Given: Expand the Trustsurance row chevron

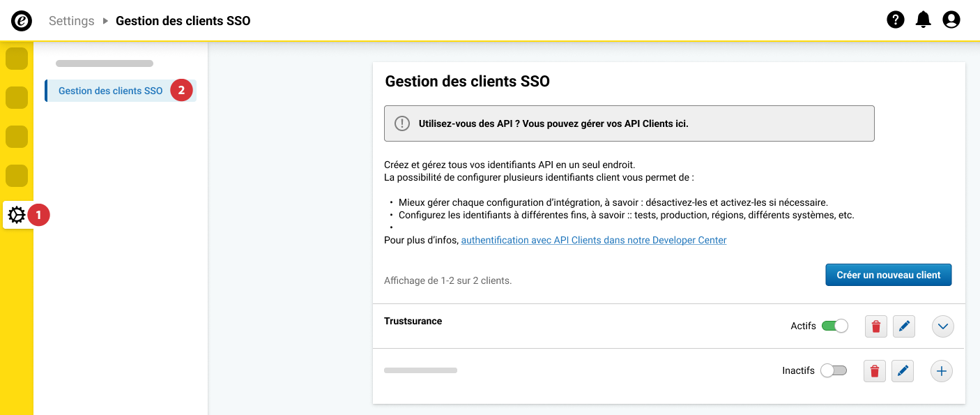Looking at the screenshot, I should click(x=942, y=326).
